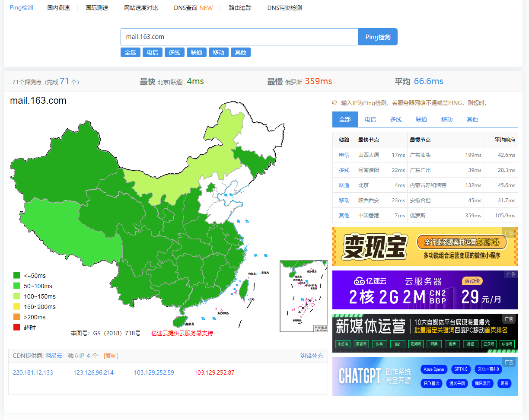Open 路由追踪 tab
529x420 pixels.
(240, 8)
